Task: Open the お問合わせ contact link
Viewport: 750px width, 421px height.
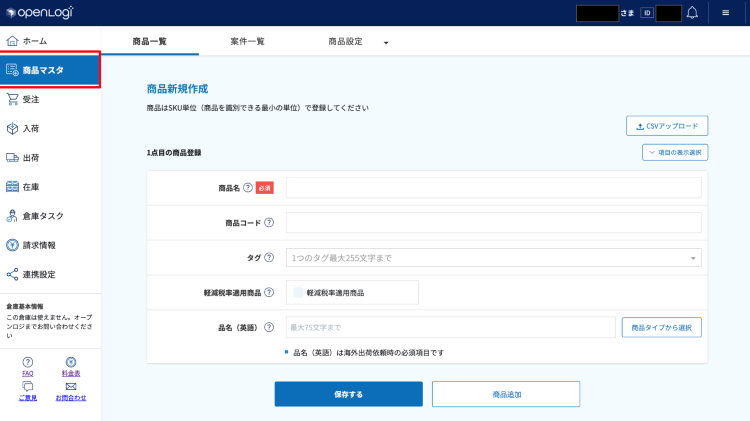Action: (x=71, y=398)
